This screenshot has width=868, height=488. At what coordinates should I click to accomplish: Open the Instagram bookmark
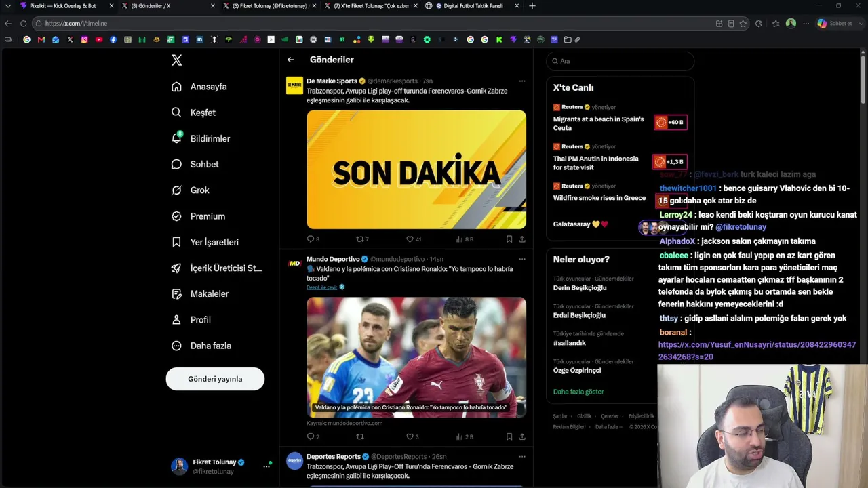(x=85, y=39)
